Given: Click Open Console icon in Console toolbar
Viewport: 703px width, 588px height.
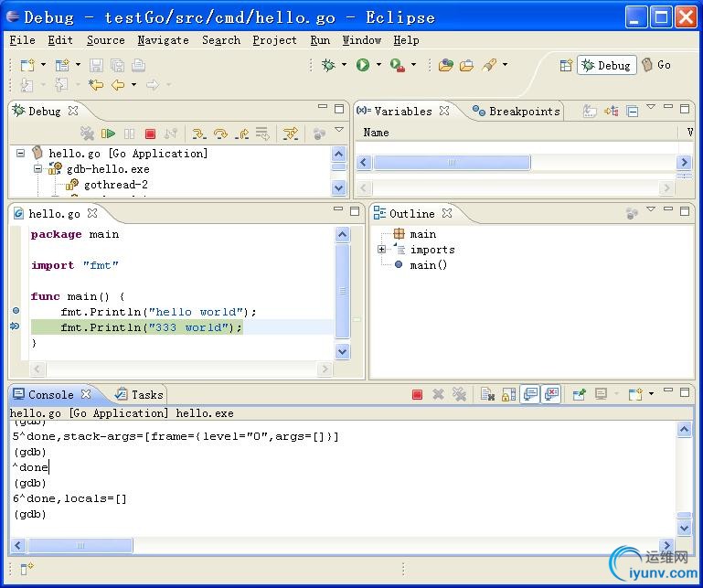Looking at the screenshot, I should [635, 395].
